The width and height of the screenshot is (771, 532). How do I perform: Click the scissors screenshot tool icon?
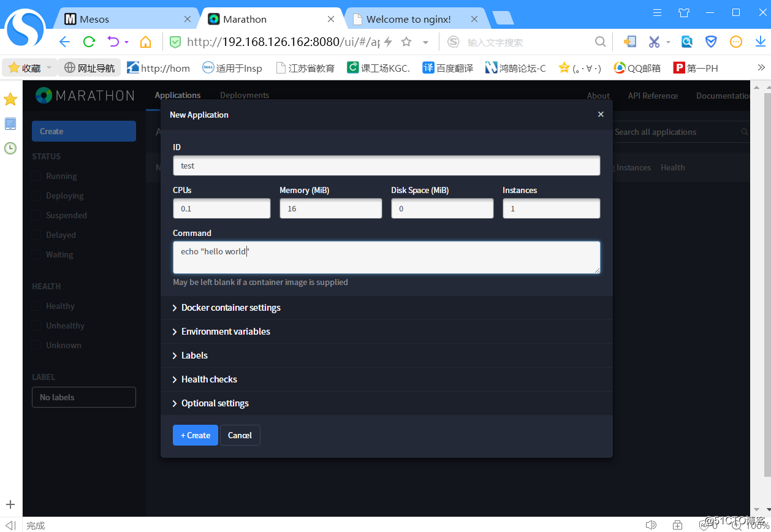[654, 42]
